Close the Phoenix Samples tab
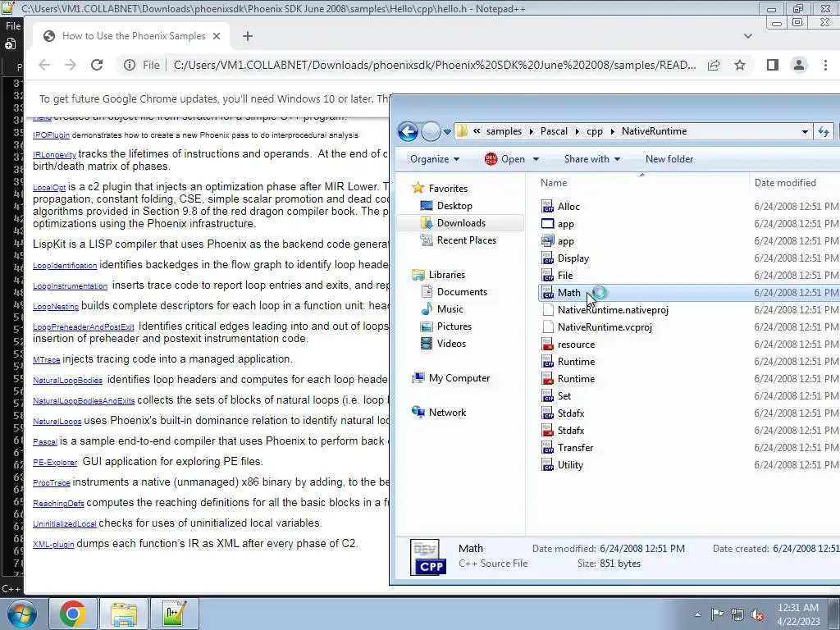840x630 pixels. point(217,36)
